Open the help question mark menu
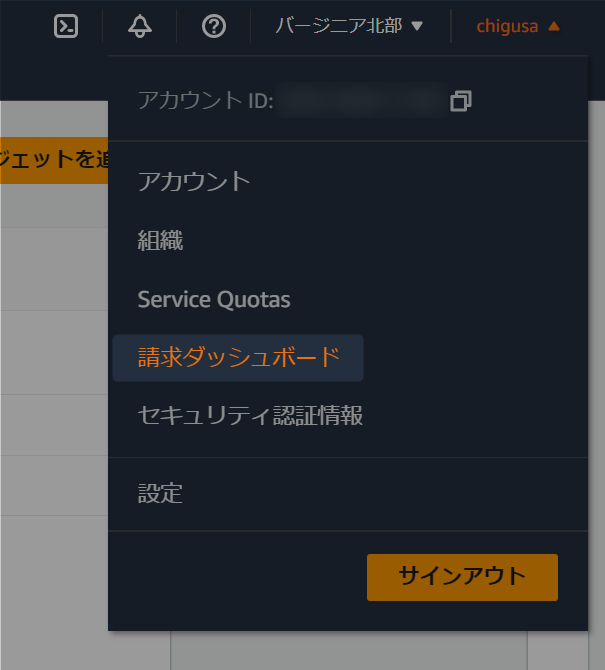605x670 pixels. coord(214,26)
